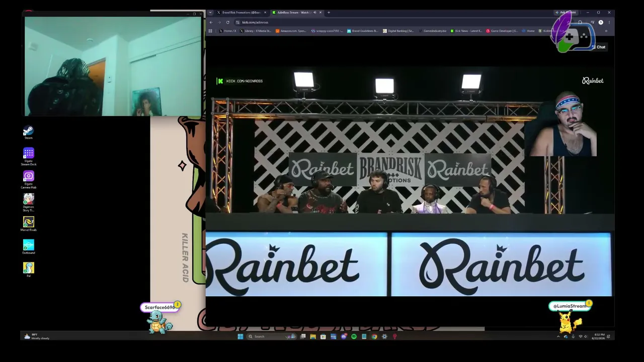This screenshot has width=644, height=362.
Task: Open Elgato Camera Hub shortcut
Action: 28,179
